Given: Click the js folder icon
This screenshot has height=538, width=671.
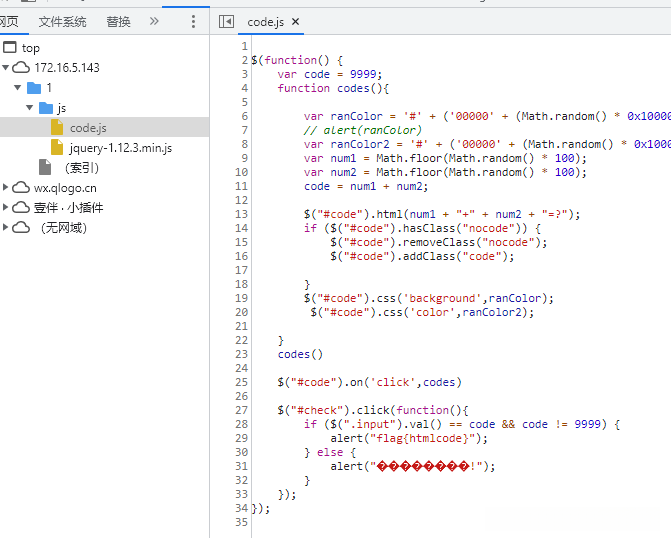Looking at the screenshot, I should click(x=46, y=108).
